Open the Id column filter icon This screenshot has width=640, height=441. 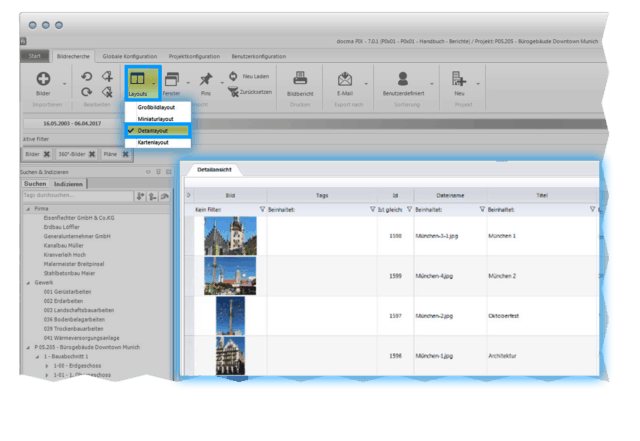[409, 209]
